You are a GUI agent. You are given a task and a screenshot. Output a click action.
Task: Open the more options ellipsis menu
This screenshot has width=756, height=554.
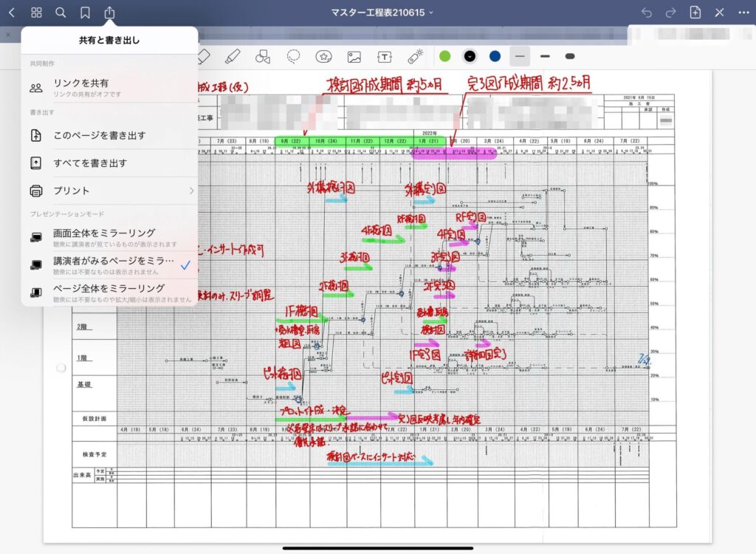743,13
